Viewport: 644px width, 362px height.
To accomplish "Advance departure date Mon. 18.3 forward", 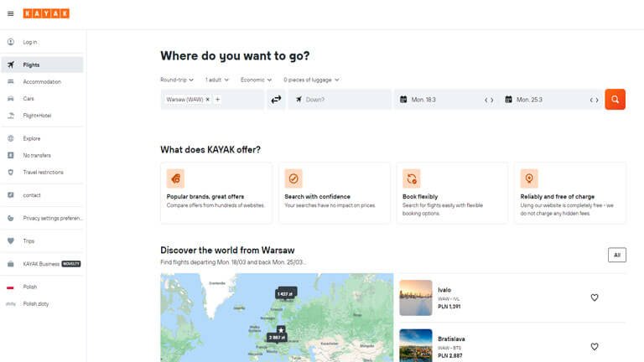I will (492, 100).
